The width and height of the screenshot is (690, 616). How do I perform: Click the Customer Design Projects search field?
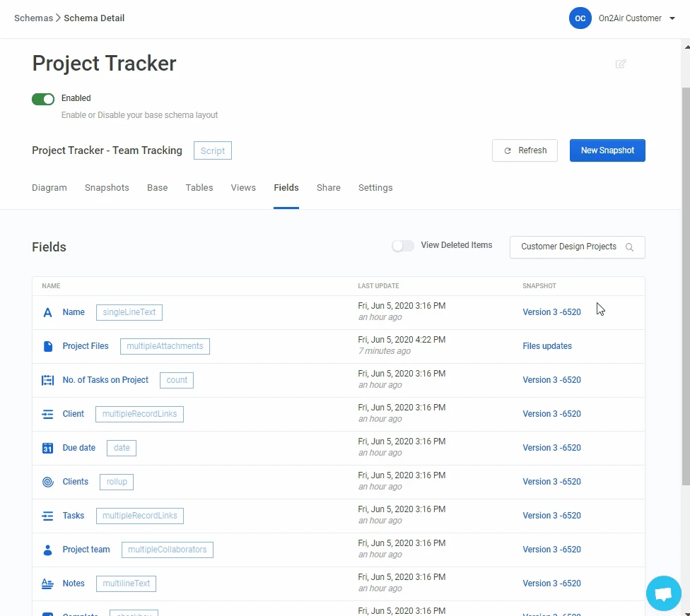coord(568,247)
